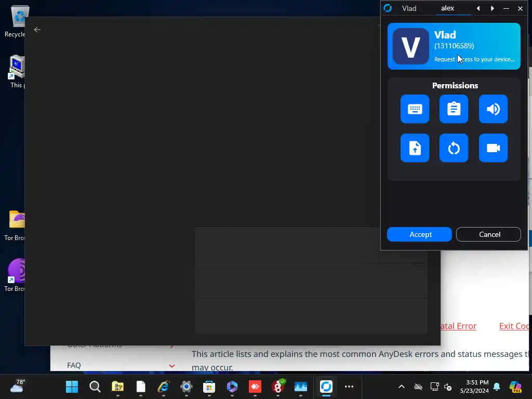The height and width of the screenshot is (399, 532).
Task: Open Tor Browser folder on desktop
Action: pyautogui.click(x=16, y=225)
